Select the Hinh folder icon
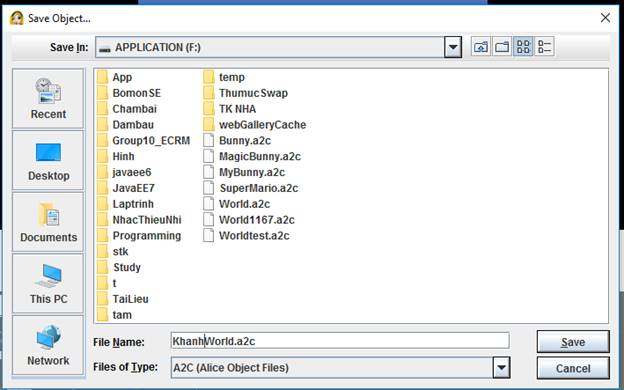Viewport: 624px width, 390px height. coord(103,156)
